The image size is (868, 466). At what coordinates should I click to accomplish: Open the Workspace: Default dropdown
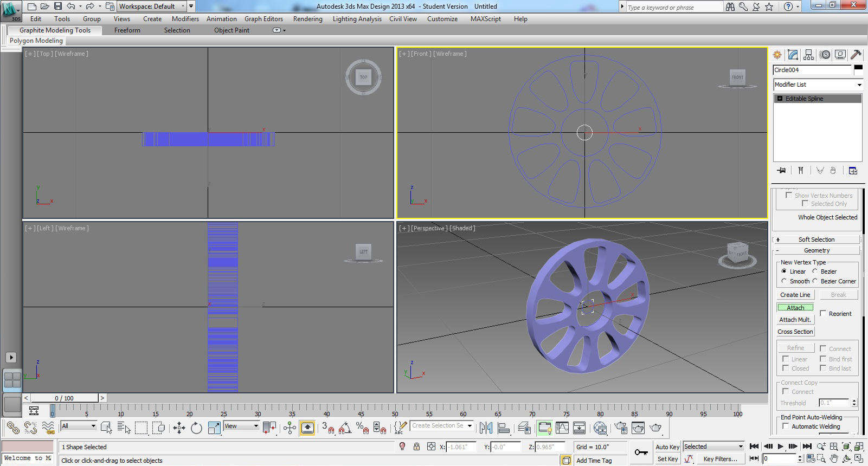click(152, 7)
